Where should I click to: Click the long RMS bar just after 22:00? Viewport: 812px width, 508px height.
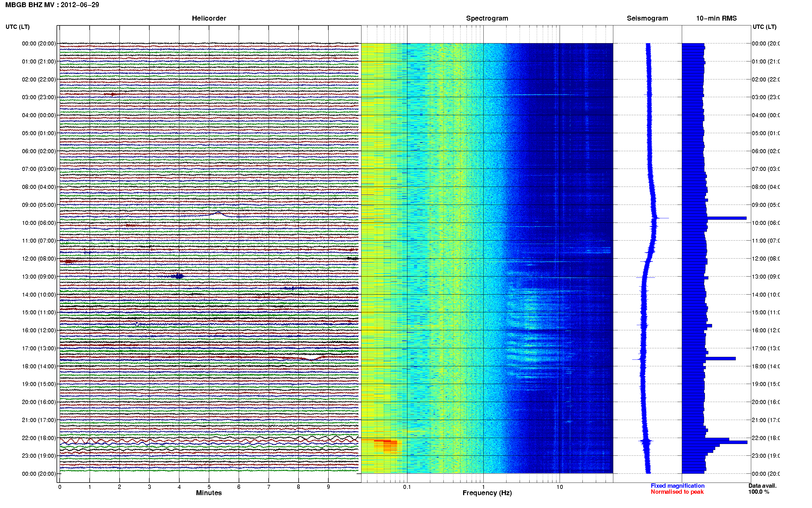click(715, 442)
